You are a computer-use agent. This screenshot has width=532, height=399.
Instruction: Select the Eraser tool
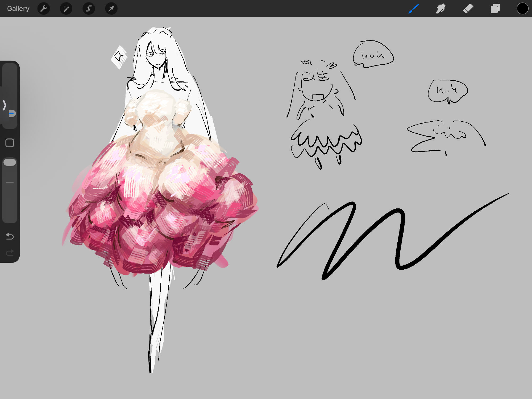tap(468, 9)
